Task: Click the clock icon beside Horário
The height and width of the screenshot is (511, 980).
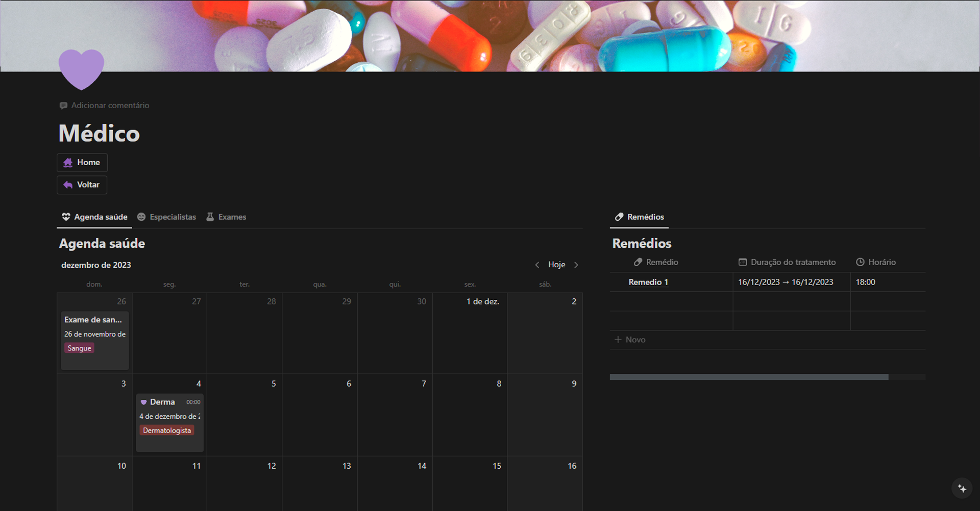Action: pos(860,262)
